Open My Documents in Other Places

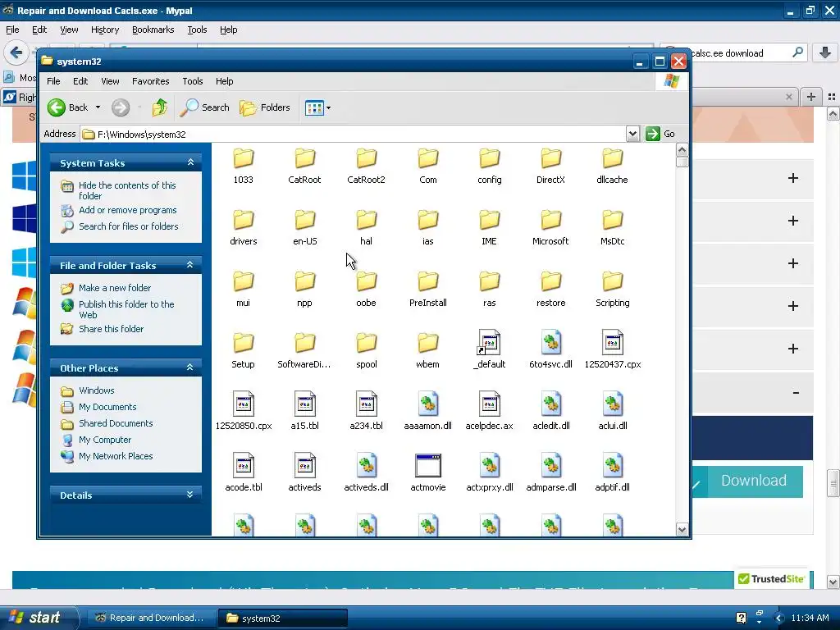point(107,407)
